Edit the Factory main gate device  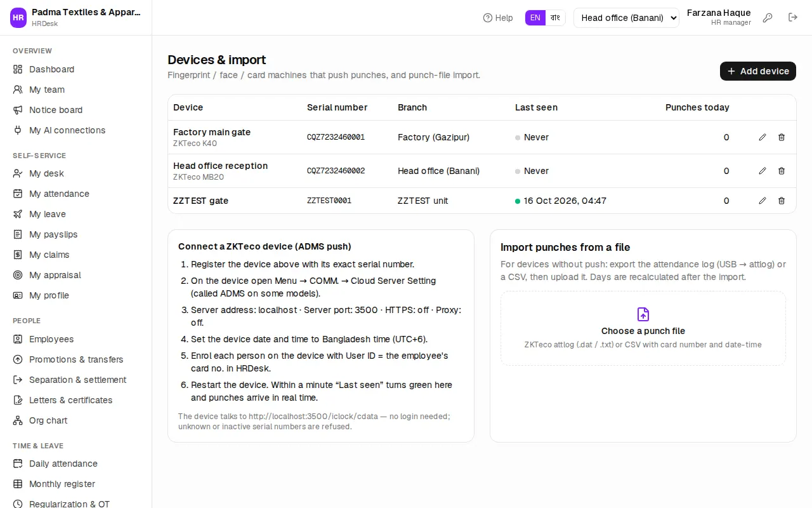(763, 137)
